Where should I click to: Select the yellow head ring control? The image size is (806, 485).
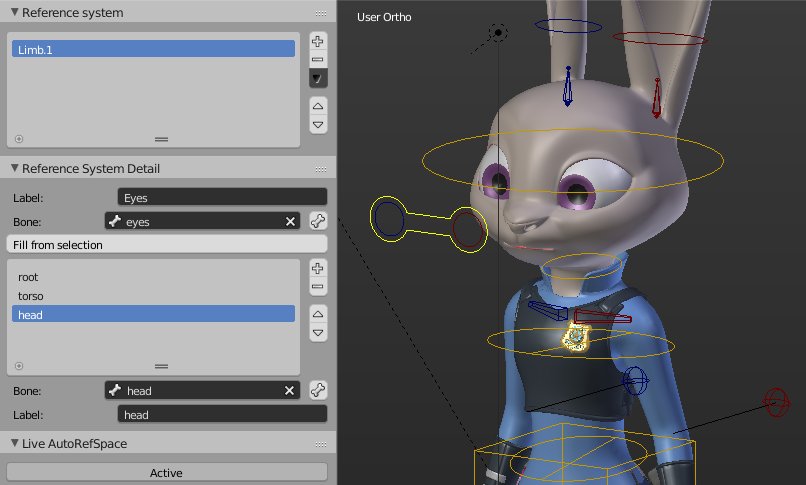tap(573, 160)
